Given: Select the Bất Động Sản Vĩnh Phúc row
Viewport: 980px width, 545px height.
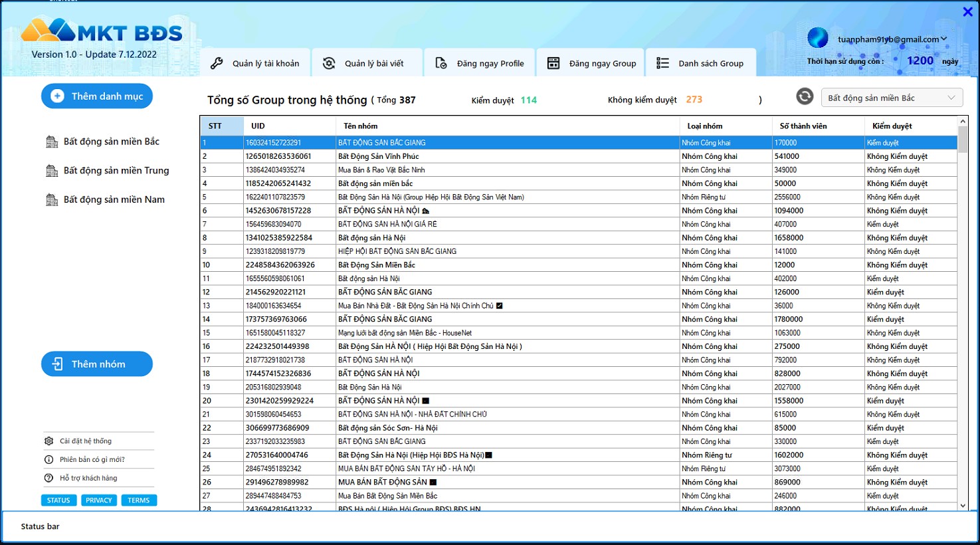Looking at the screenshot, I should click(x=579, y=156).
